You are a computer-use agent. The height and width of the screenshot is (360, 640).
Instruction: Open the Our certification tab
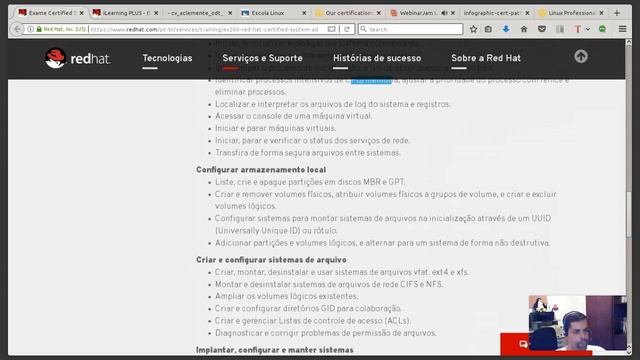tap(348, 13)
